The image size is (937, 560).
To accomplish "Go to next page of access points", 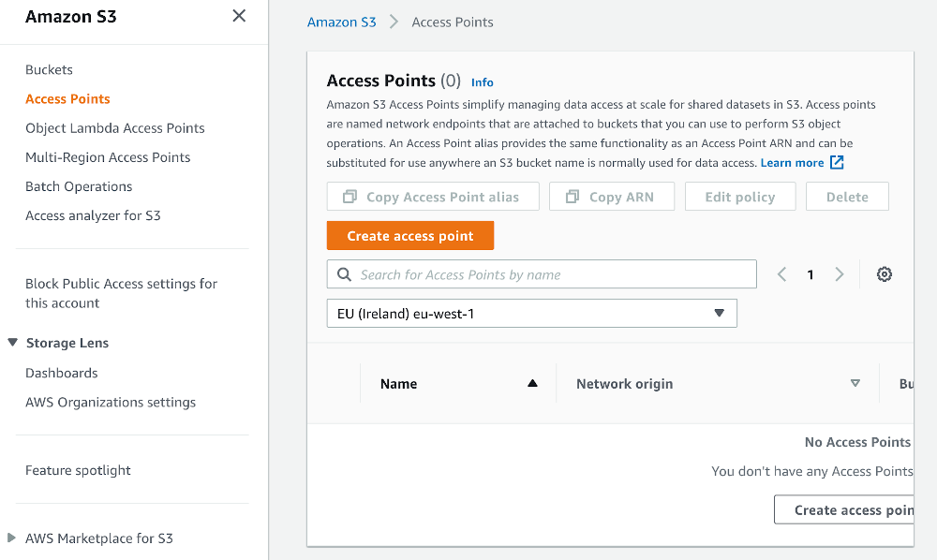I will coord(840,274).
